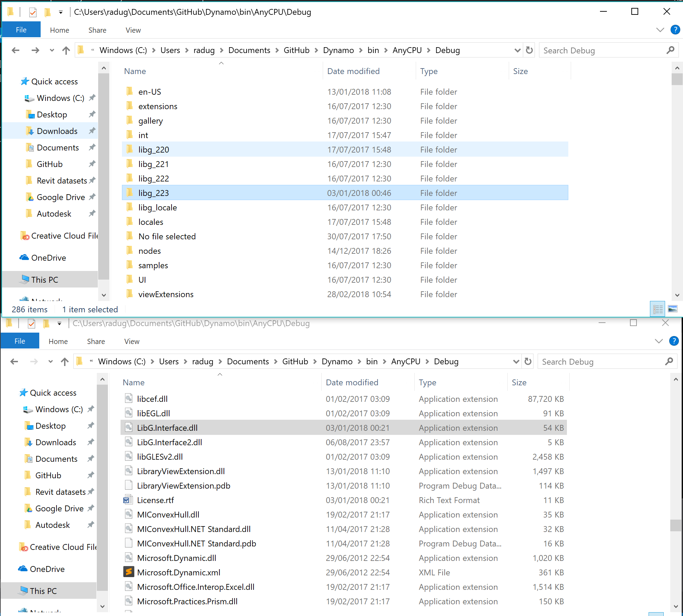Open address history dropdown in bottom window
The height and width of the screenshot is (616, 683).
click(x=516, y=362)
